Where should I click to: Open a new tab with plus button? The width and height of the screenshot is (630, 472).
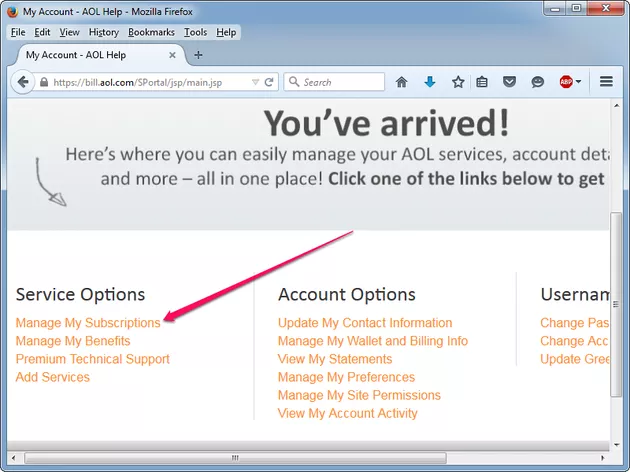pyautogui.click(x=198, y=55)
